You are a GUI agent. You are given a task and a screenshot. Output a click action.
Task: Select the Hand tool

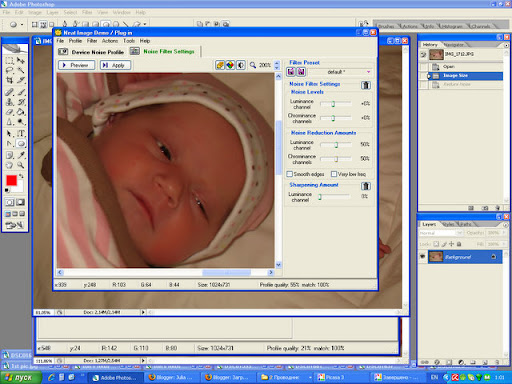point(9,165)
